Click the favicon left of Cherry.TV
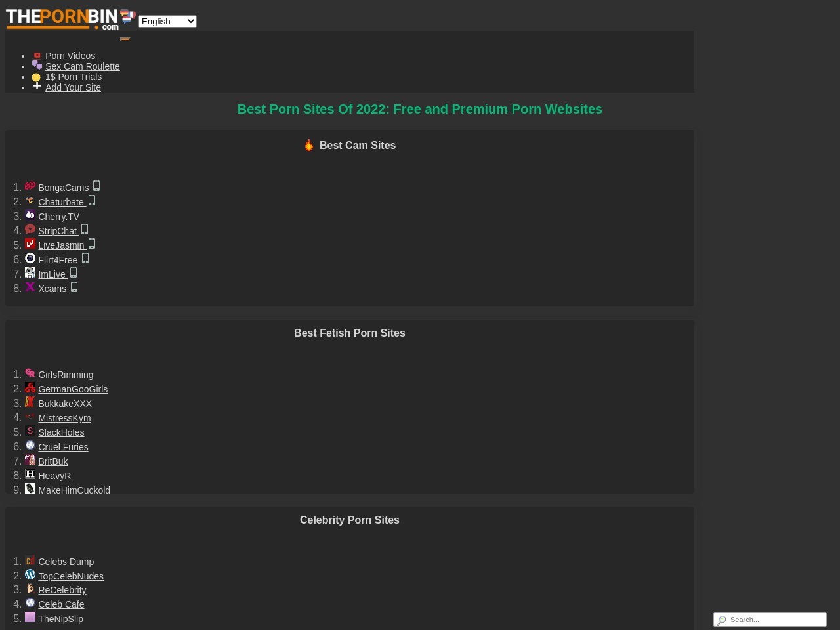The image size is (840, 630). 30,215
